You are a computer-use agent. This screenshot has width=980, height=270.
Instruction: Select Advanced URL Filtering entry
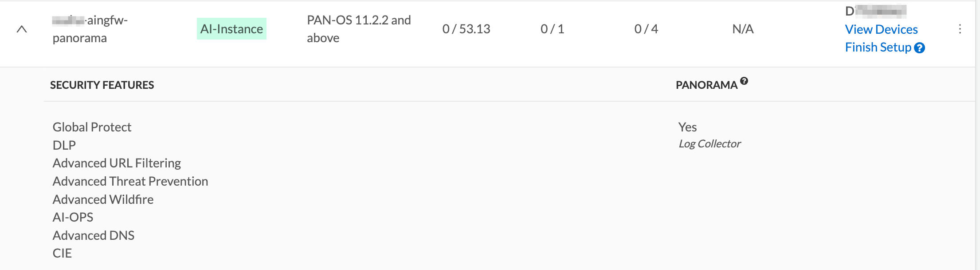coord(117,163)
